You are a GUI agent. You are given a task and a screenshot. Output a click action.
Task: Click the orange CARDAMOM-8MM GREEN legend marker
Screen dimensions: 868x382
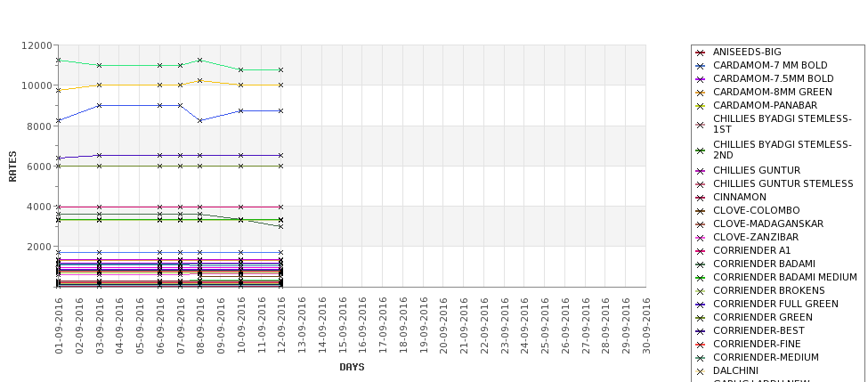[701, 93]
